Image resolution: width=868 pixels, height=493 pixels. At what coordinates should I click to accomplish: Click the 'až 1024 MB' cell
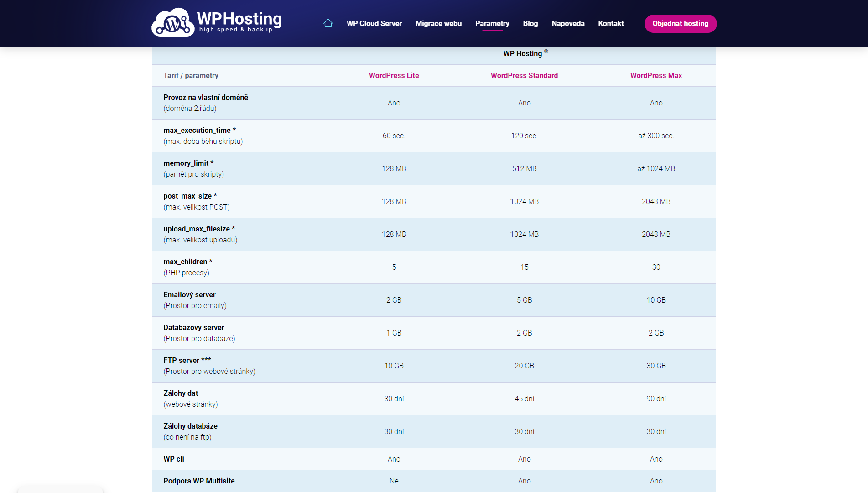click(x=656, y=169)
